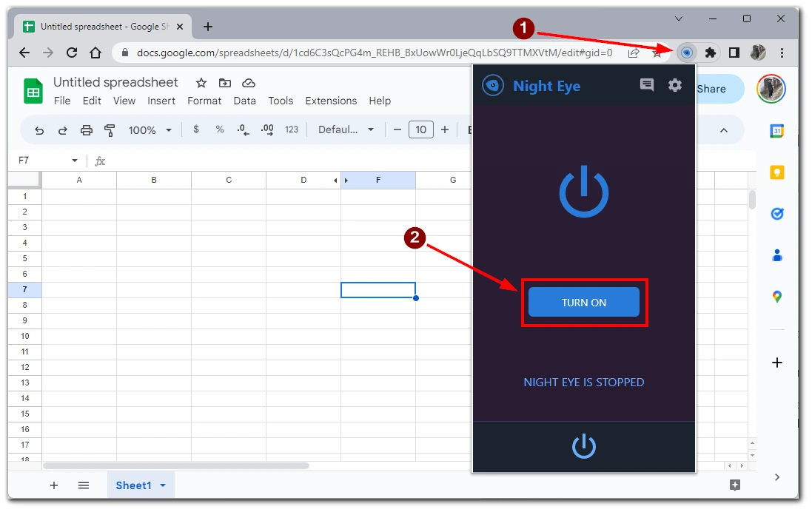812x512 pixels.
Task: Collapse the Sheets toolbar with chevron
Action: [x=723, y=130]
